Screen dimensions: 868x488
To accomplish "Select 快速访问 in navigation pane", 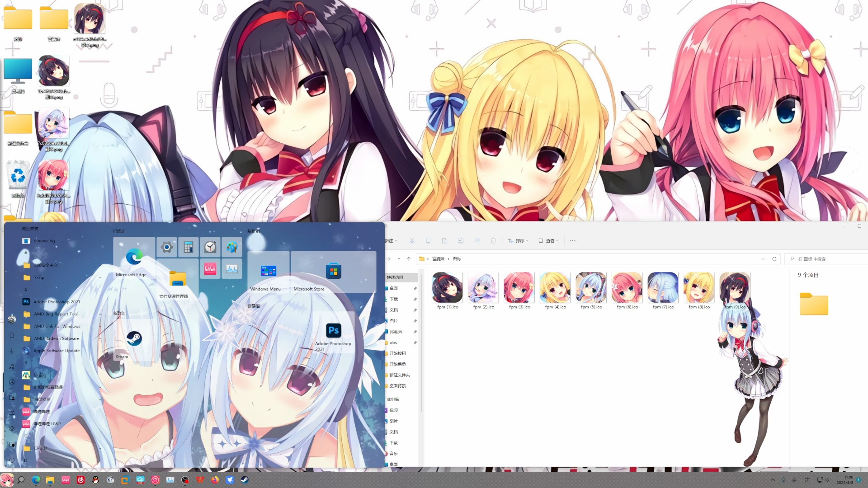I will 395,277.
